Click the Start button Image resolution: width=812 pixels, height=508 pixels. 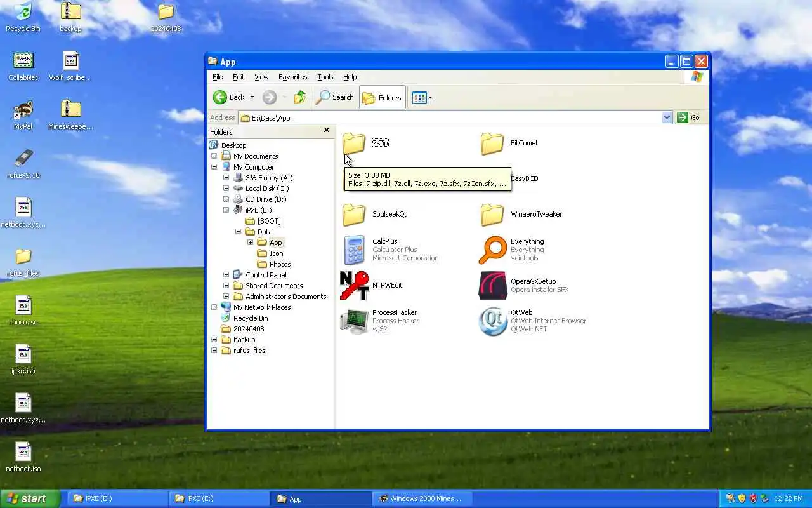pos(30,498)
